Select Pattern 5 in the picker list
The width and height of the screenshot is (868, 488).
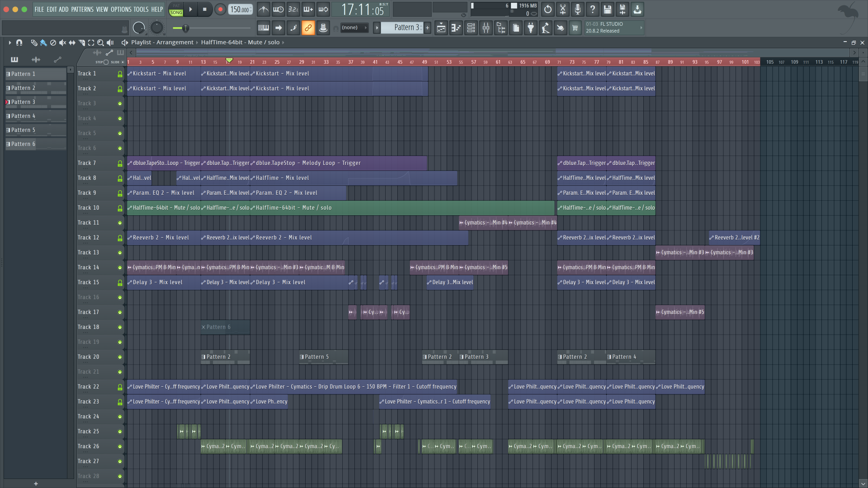click(x=36, y=130)
